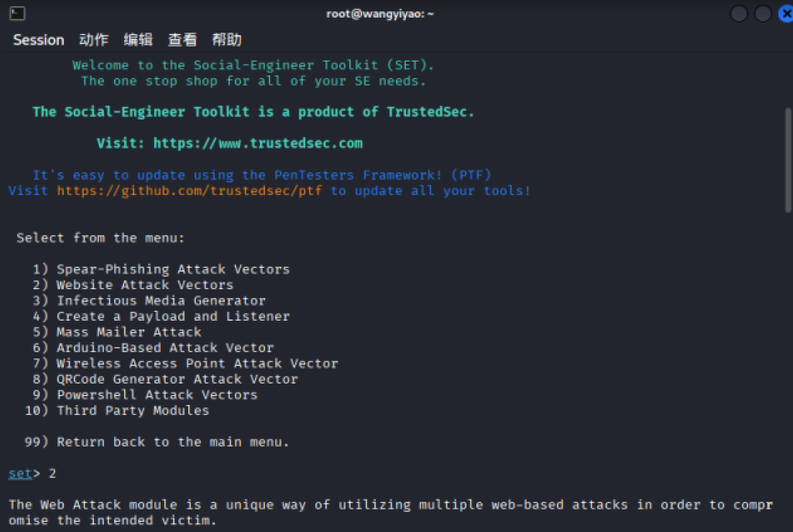
Task: Click the https://www.trustedsec.com link
Action: point(257,143)
